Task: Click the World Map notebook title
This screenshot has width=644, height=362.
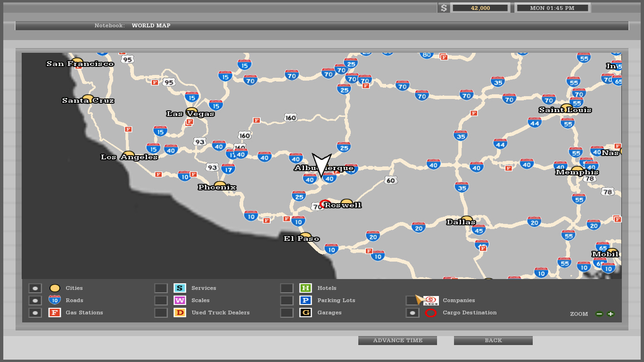Action: [151, 25]
